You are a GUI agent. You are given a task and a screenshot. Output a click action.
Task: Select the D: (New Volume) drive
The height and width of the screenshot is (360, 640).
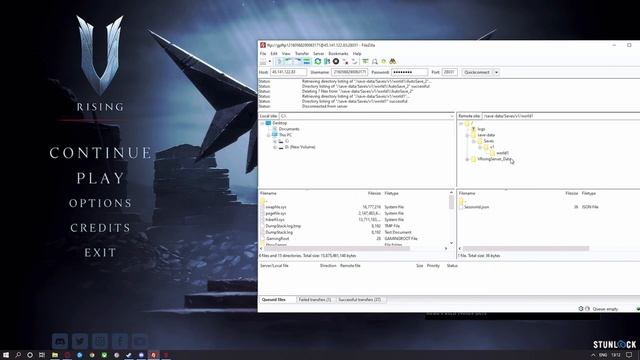pyautogui.click(x=300, y=147)
